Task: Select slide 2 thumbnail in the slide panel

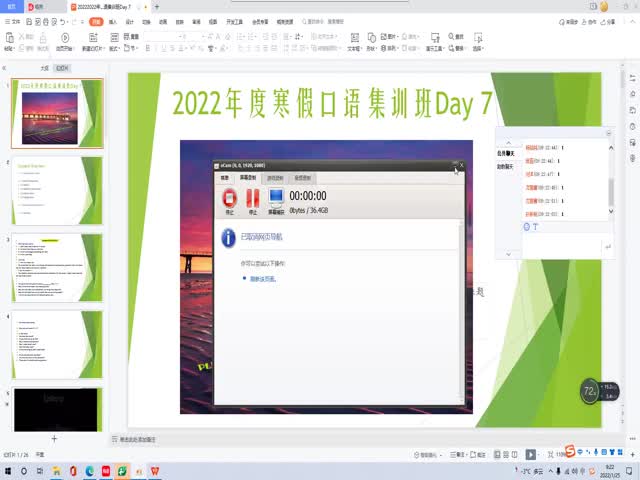Action: (59, 190)
